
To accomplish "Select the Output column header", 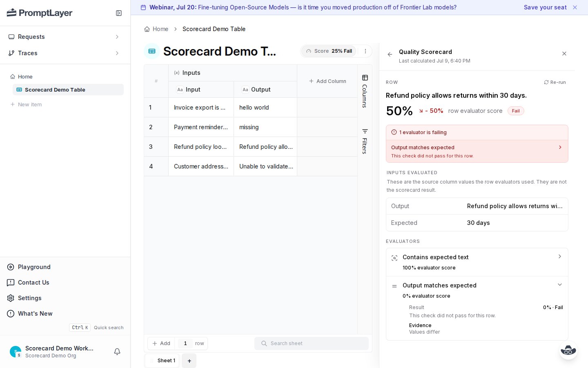I will click(x=265, y=90).
